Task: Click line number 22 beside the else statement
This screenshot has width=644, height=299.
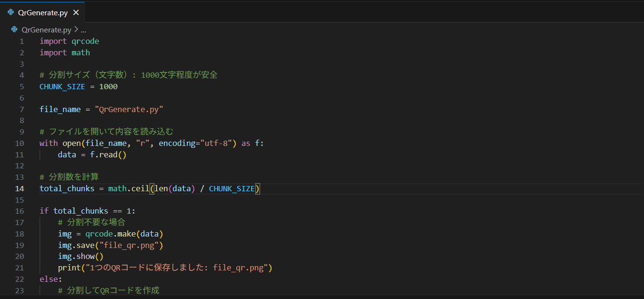Action: point(19,279)
